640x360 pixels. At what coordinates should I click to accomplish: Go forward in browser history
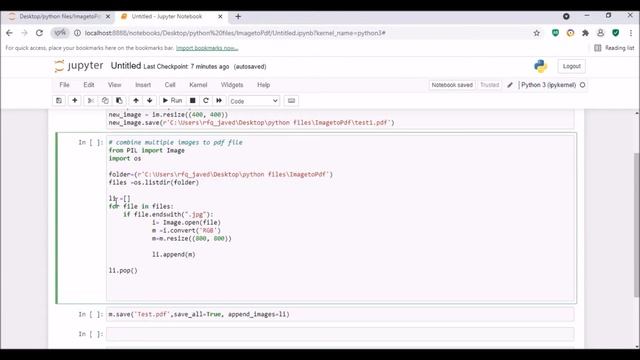24,33
